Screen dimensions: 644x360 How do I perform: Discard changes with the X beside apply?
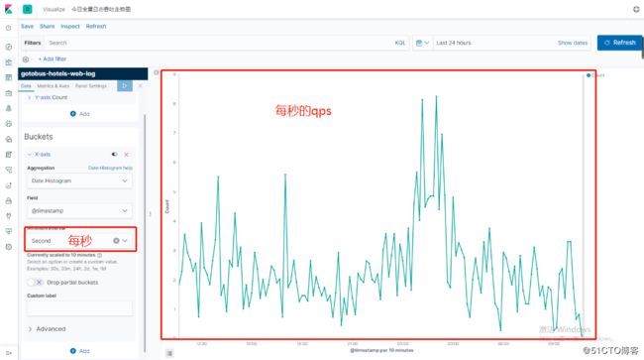click(x=140, y=85)
